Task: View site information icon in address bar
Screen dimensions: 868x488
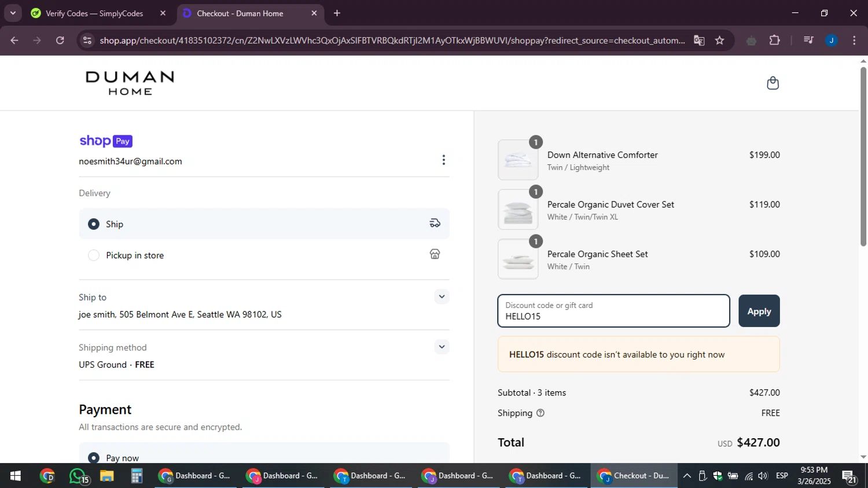Action: [x=87, y=41]
